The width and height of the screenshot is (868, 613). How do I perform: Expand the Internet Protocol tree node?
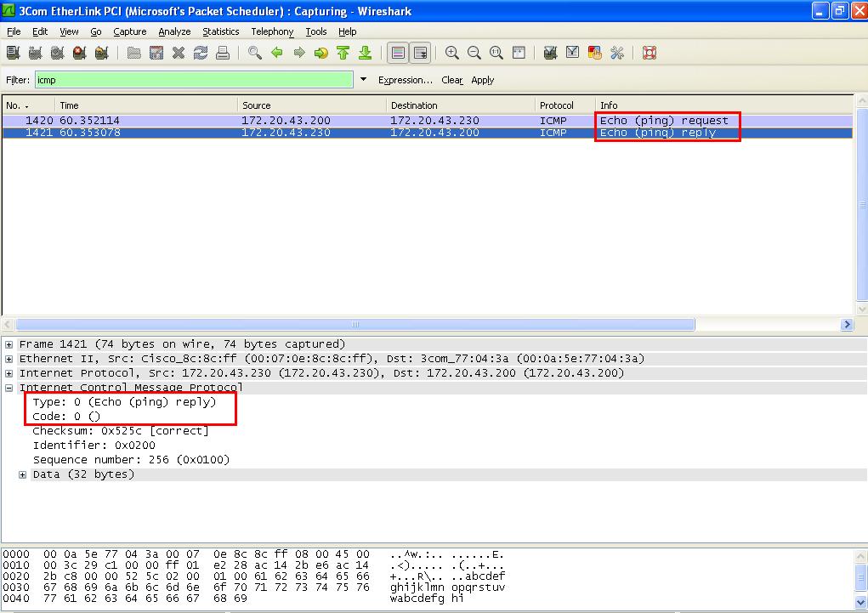tap(9, 373)
